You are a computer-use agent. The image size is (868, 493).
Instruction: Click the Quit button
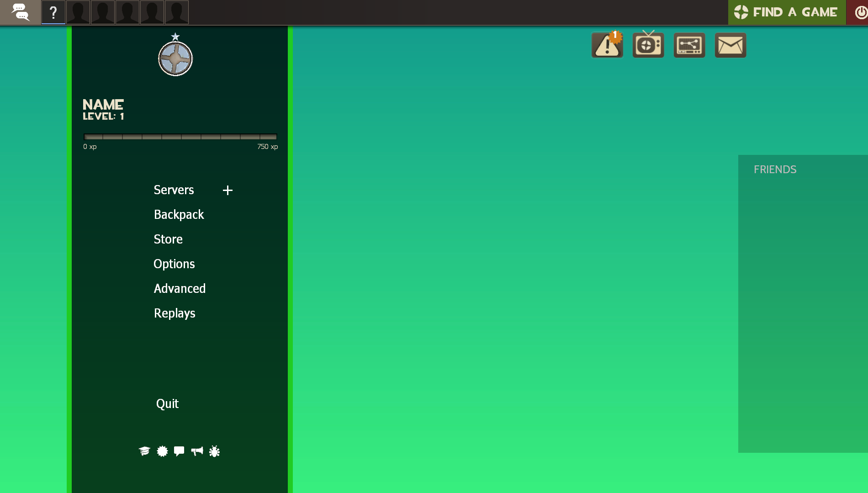(x=167, y=404)
